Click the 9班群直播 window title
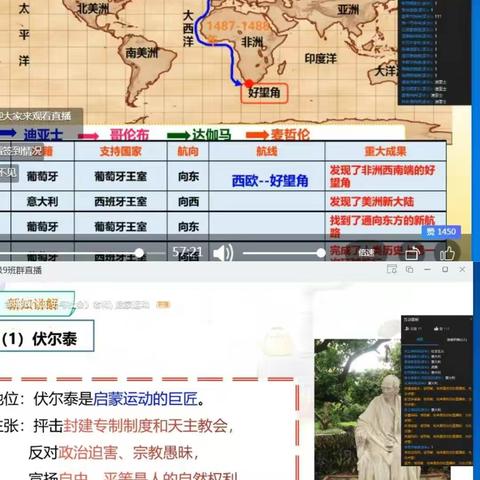Image resolution: width=480 pixels, height=480 pixels. pos(21,270)
